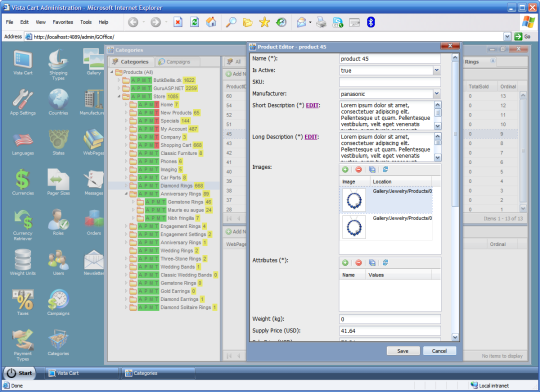Viewport: 540px width, 392px height.
Task: Click the Name input field
Action: pos(390,59)
